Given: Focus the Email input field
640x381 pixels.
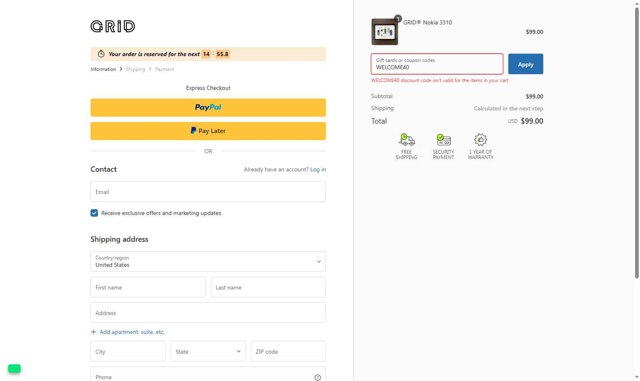Looking at the screenshot, I should click(x=208, y=192).
